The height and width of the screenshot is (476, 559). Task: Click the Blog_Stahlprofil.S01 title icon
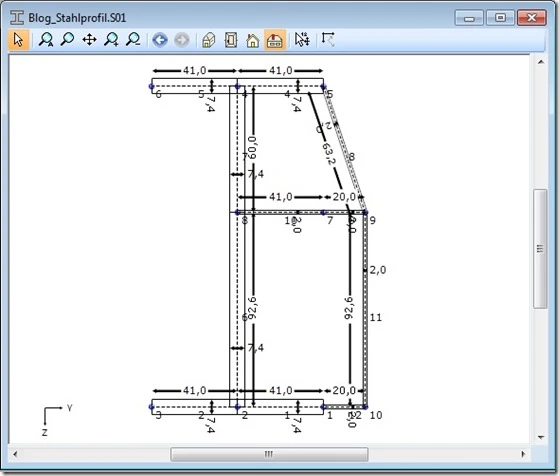coord(16,17)
